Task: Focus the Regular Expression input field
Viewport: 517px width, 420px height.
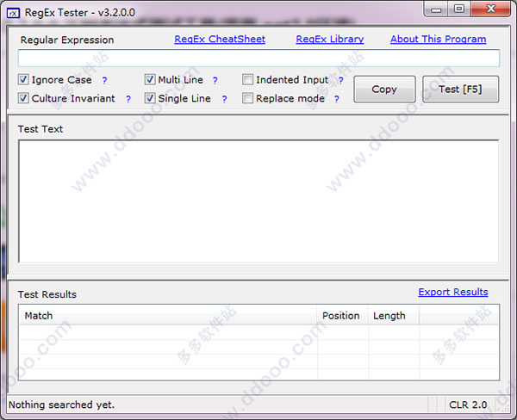Action: [x=258, y=59]
